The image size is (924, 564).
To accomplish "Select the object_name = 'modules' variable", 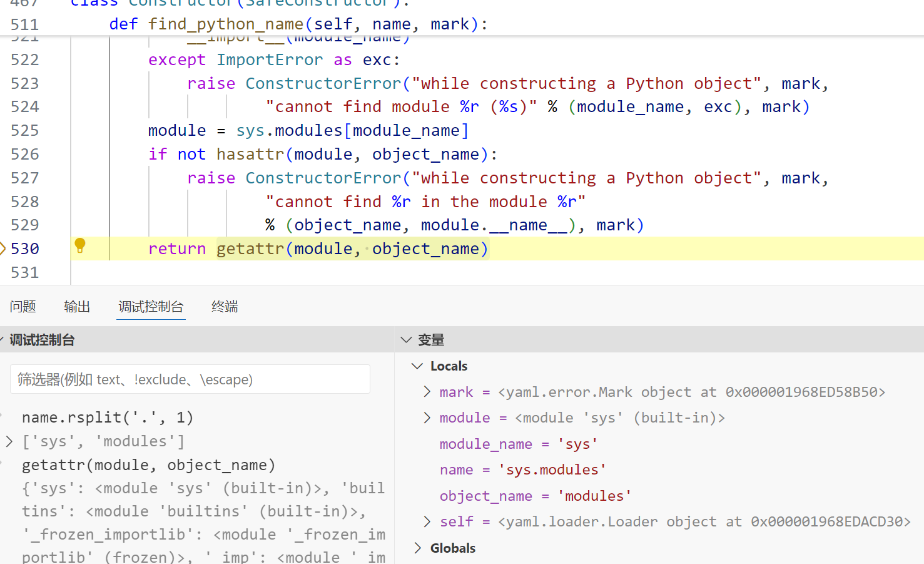I will (x=536, y=496).
